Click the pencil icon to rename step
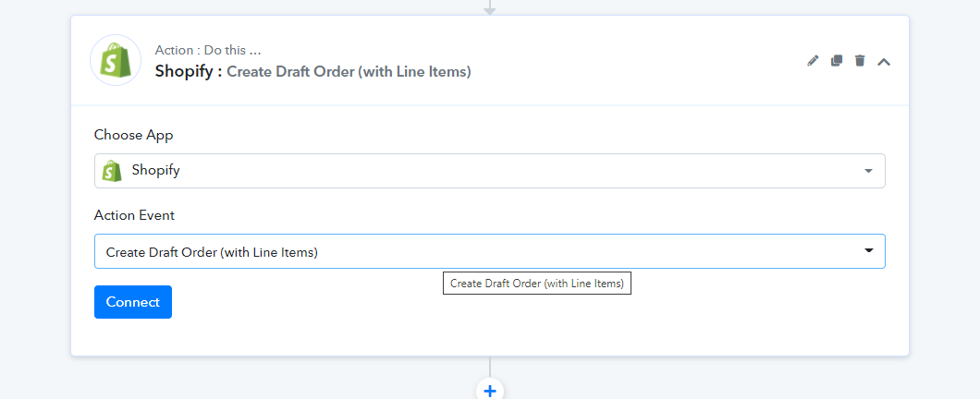This screenshot has width=980, height=399. point(813,61)
